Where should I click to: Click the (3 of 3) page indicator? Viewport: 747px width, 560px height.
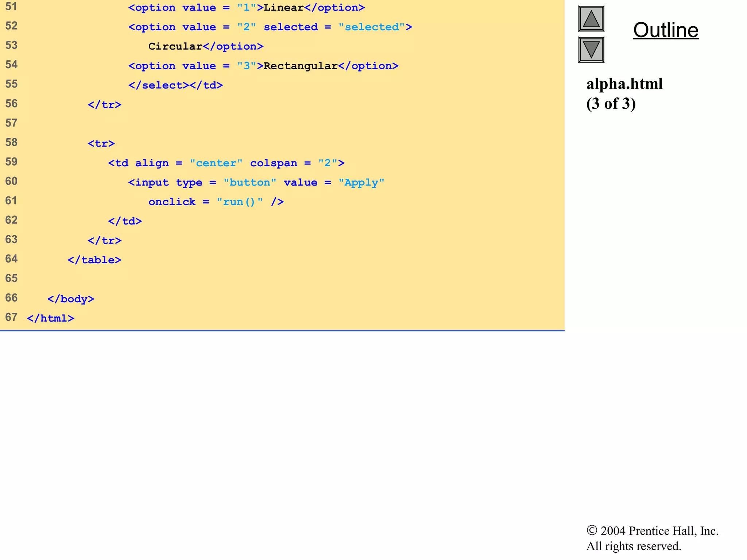[611, 104]
